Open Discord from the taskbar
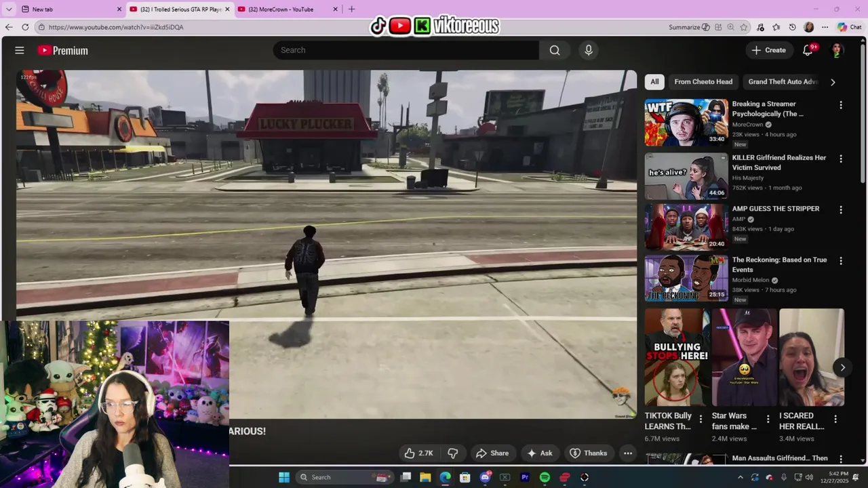The width and height of the screenshot is (868, 488). tap(485, 477)
